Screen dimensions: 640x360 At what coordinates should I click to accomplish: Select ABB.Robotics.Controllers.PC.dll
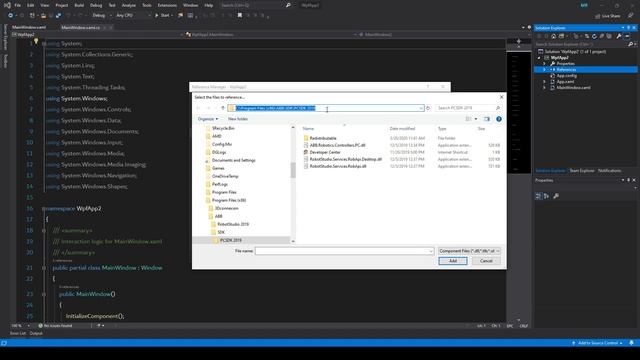tap(337, 145)
